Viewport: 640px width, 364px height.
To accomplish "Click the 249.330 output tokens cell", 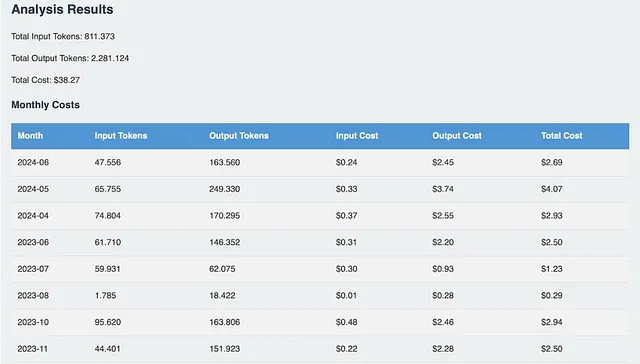I will coord(224,189).
